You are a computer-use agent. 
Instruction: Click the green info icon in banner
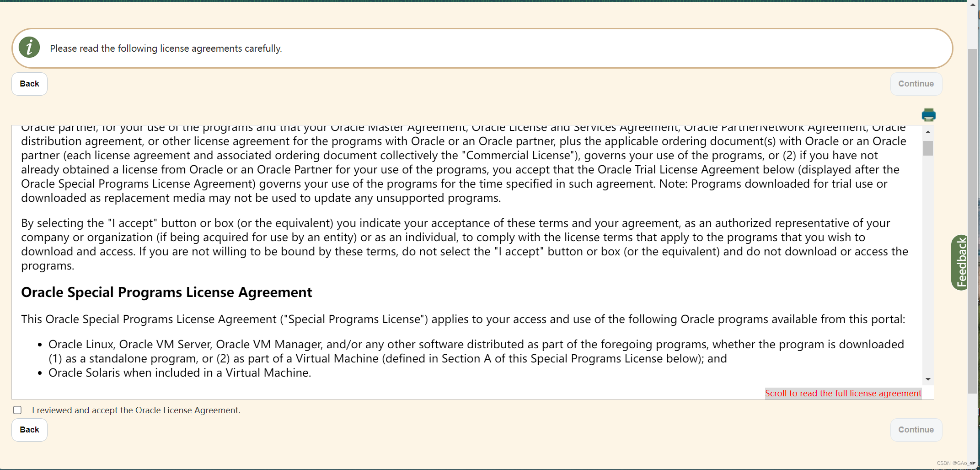pos(29,47)
